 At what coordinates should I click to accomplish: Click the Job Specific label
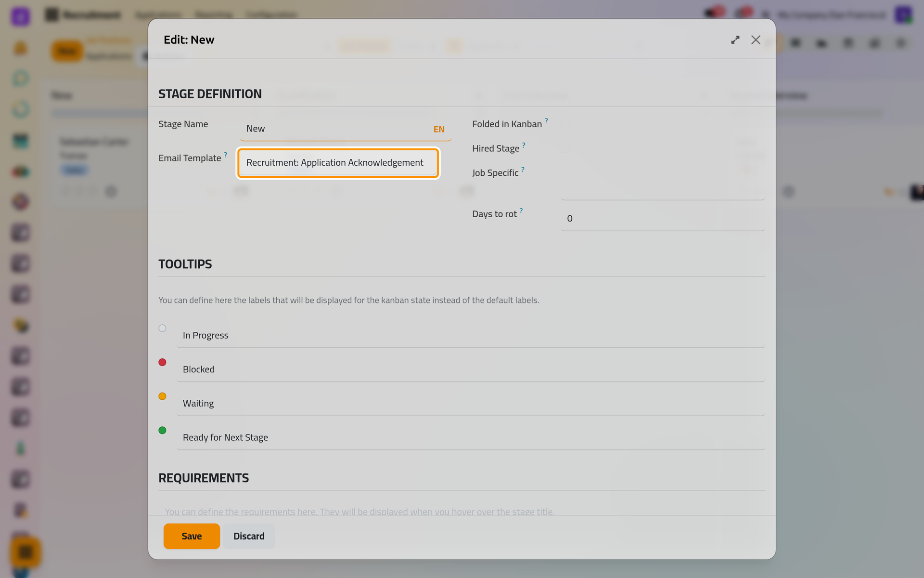click(495, 173)
